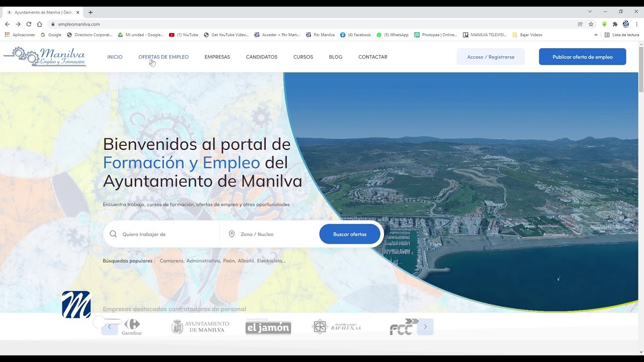Image resolution: width=644 pixels, height=362 pixels.
Task: Go forward with the browser forward arrow
Action: pos(18,24)
